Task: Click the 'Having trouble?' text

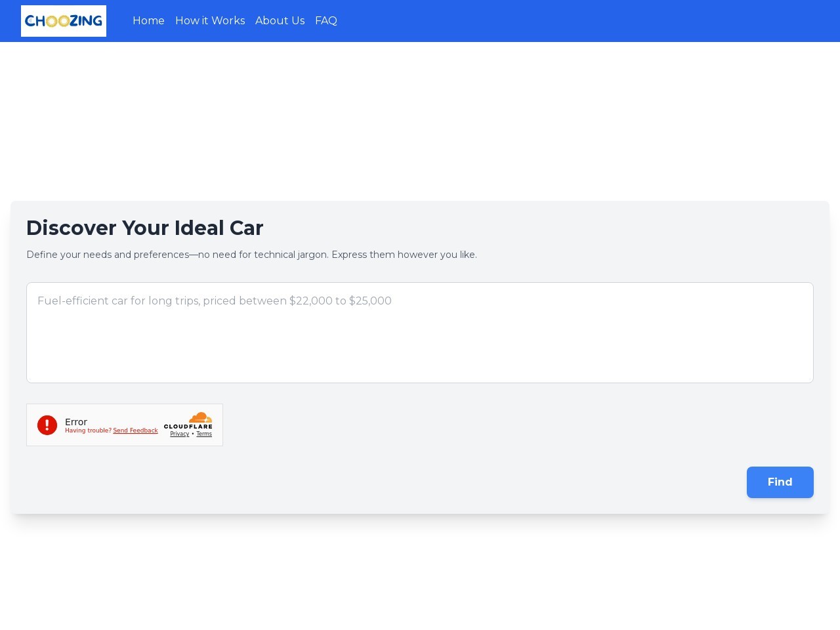Action: [88, 431]
